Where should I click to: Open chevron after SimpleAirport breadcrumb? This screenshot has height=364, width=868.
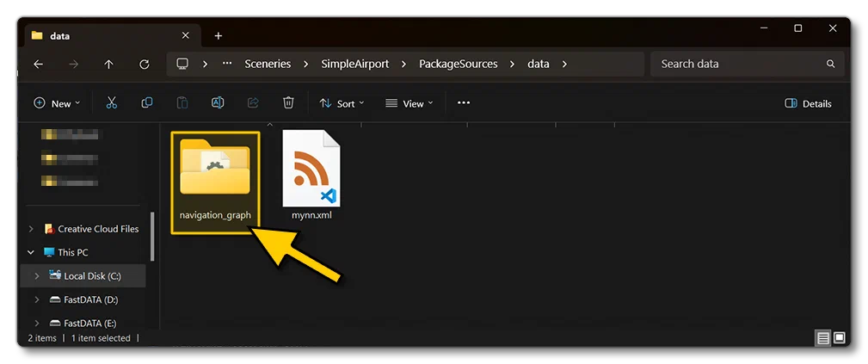coord(404,65)
